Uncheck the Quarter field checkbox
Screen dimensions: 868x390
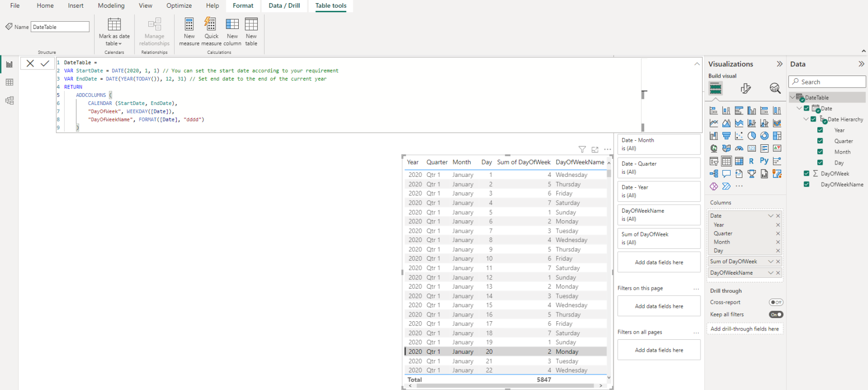point(820,141)
